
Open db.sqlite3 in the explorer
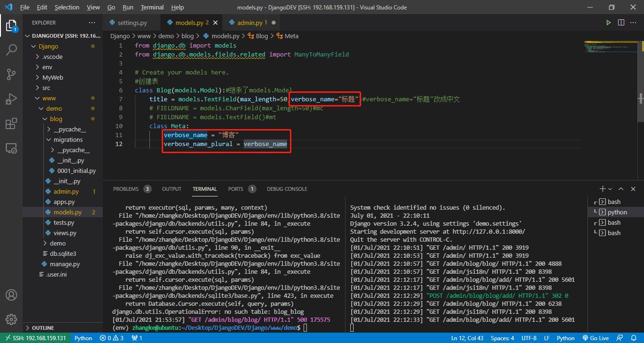[x=63, y=253]
